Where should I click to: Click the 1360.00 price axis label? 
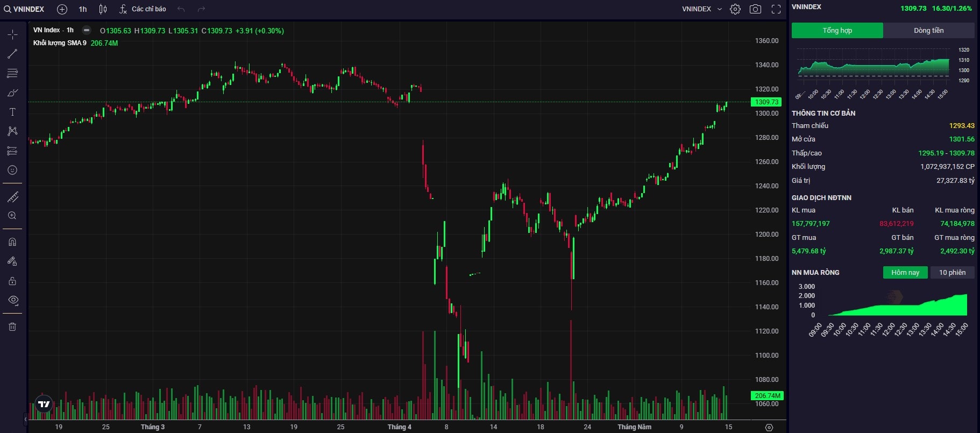click(766, 41)
